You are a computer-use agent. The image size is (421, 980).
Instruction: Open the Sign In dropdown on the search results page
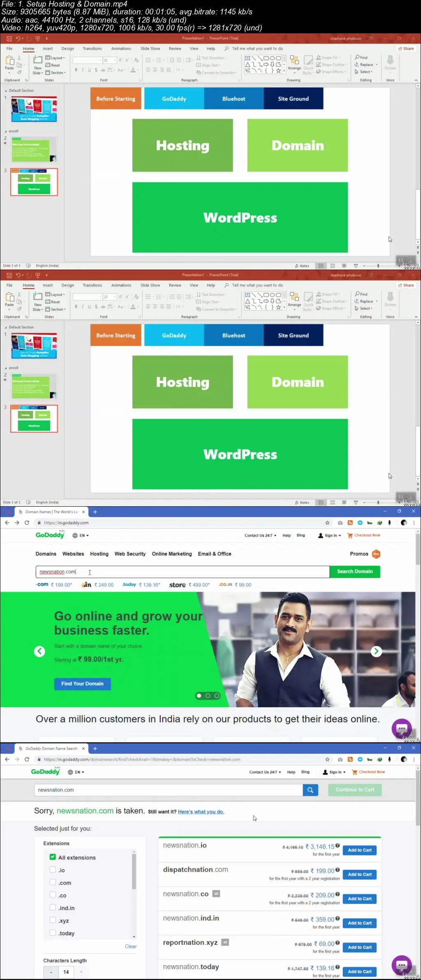(334, 772)
